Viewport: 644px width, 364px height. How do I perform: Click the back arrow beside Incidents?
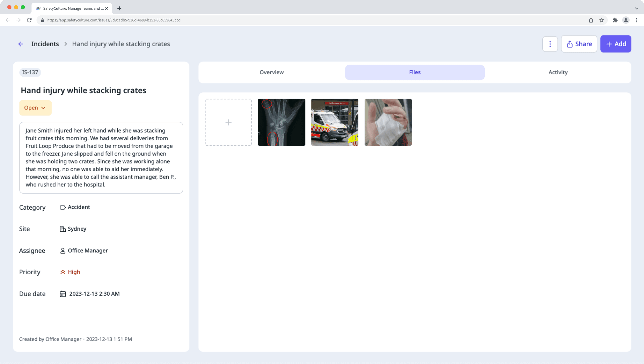coord(21,44)
